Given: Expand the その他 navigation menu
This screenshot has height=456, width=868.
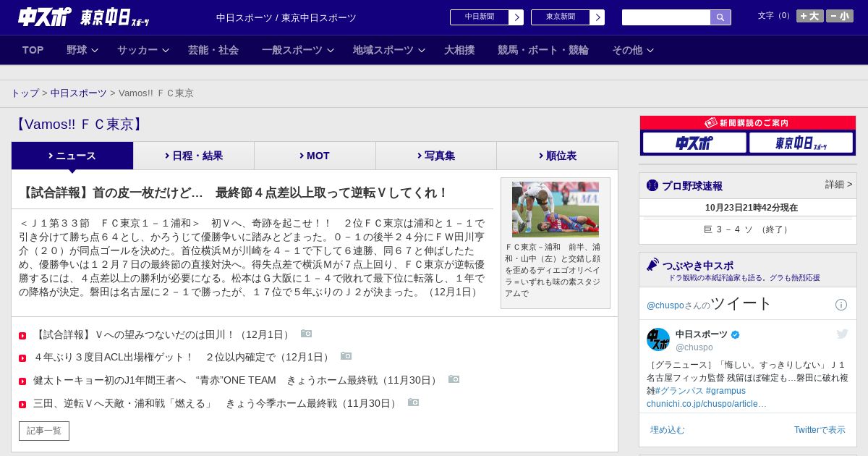Looking at the screenshot, I should click(x=633, y=50).
